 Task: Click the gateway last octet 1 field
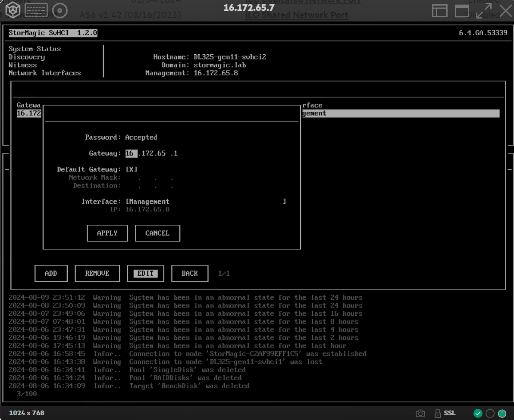[176, 153]
